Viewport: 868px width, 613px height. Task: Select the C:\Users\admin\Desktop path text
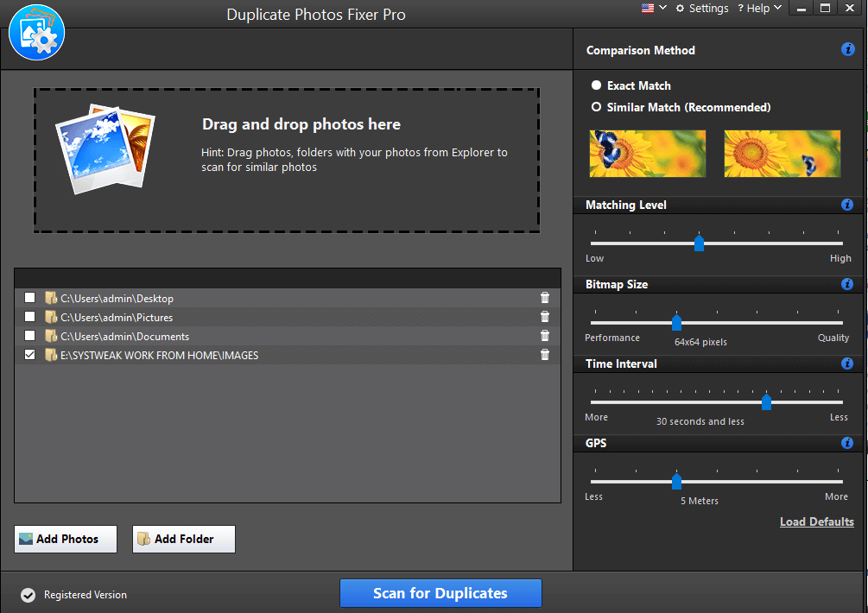[117, 298]
